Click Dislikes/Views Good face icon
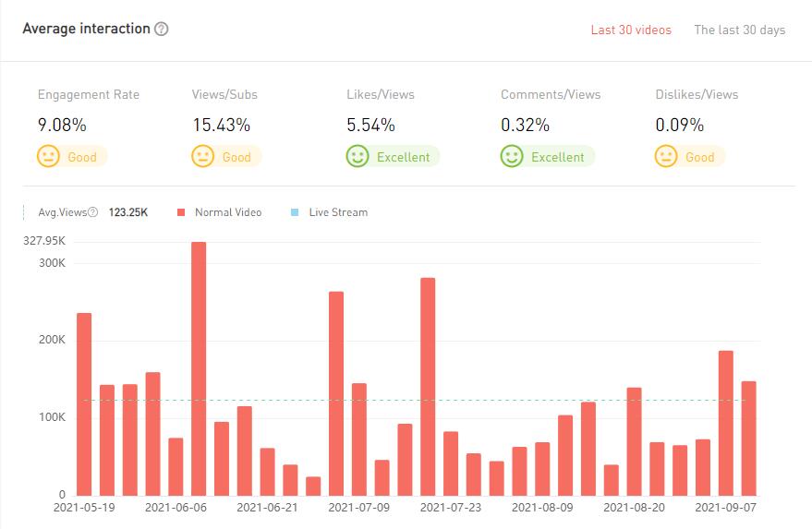 point(667,156)
